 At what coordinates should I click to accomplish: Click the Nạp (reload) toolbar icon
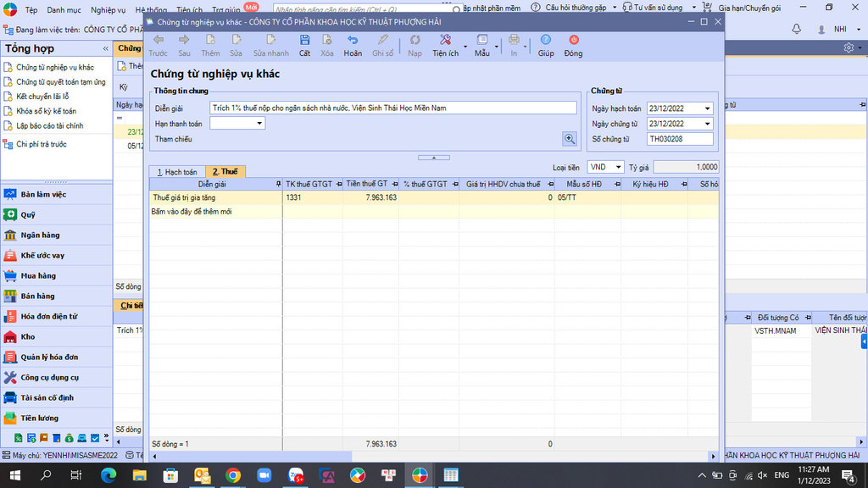click(415, 40)
